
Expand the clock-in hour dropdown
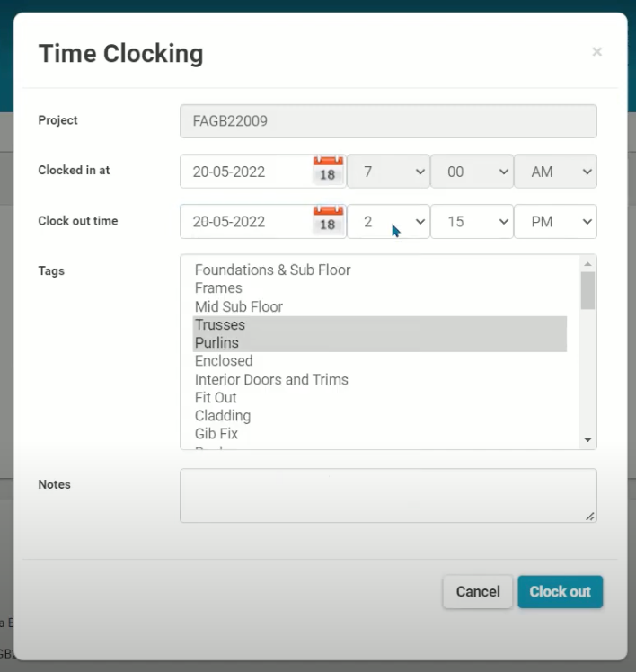pyautogui.click(x=388, y=172)
